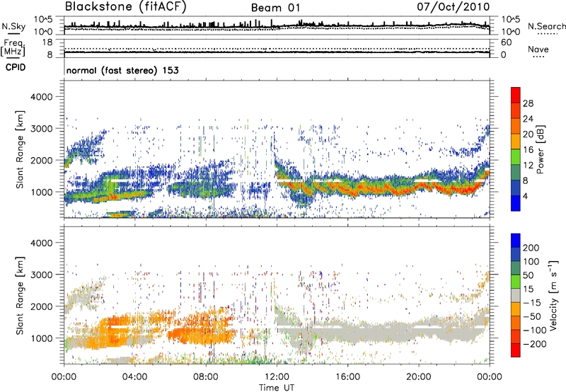This screenshot has height=392, width=566.
Task: Click the "50" value on Velocity scale
Action: [x=528, y=275]
